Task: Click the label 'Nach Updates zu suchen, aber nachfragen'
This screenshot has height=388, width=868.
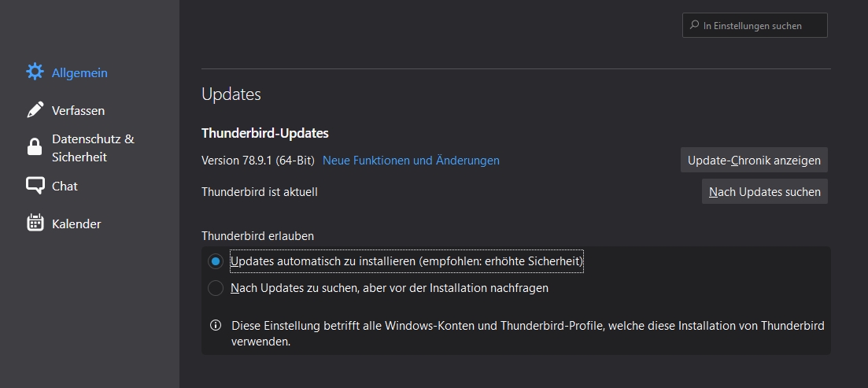Action: pos(389,288)
